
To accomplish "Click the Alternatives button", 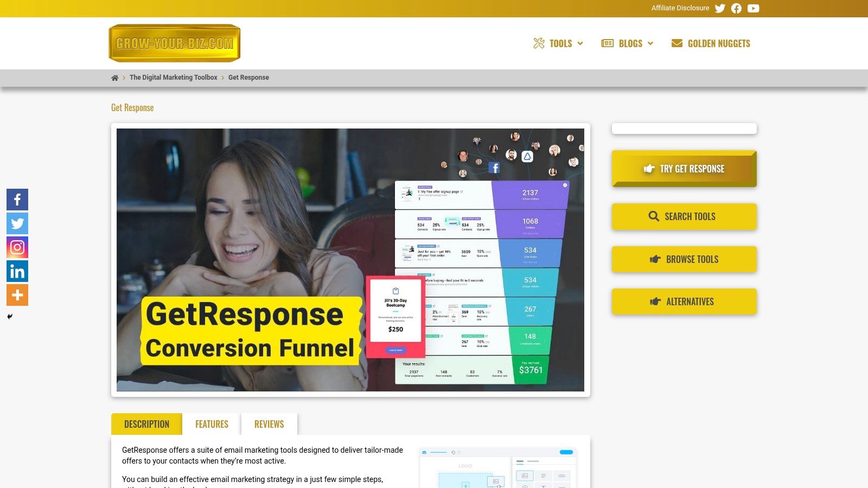I will pos(684,301).
